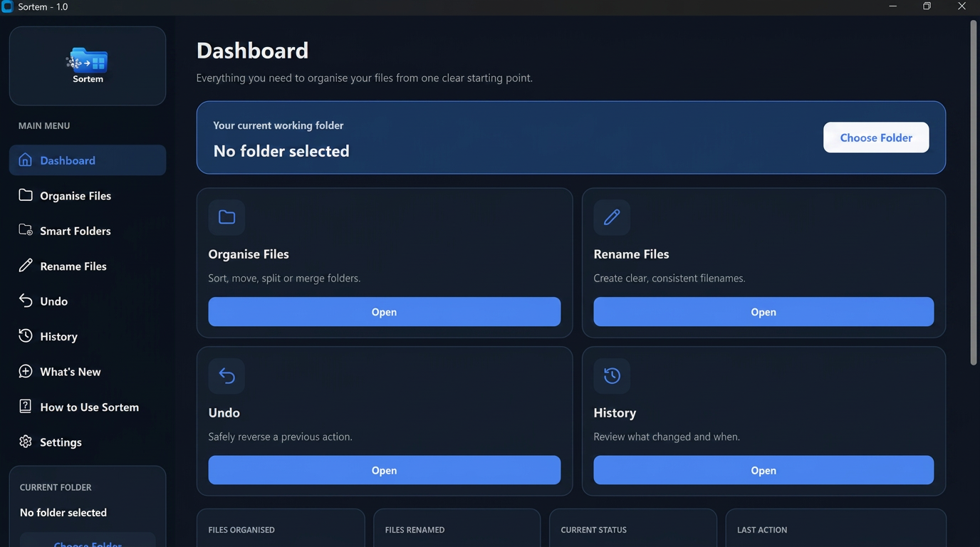Click the CURRENT FOLDER label in sidebar
980x547 pixels.
pos(56,487)
